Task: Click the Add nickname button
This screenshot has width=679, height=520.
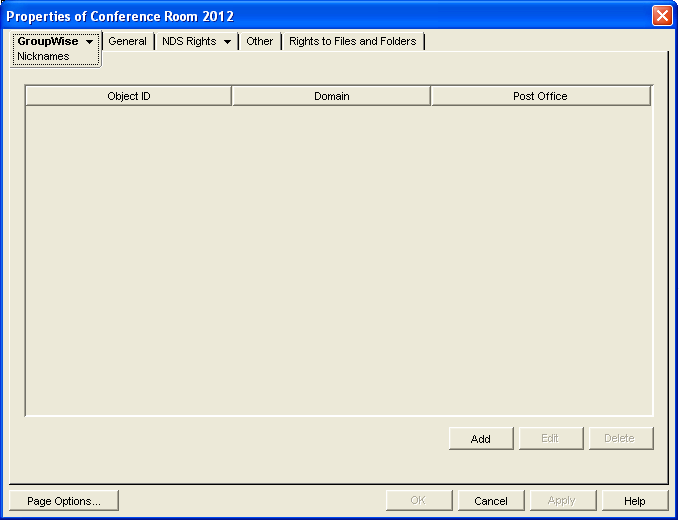Action: pos(481,439)
